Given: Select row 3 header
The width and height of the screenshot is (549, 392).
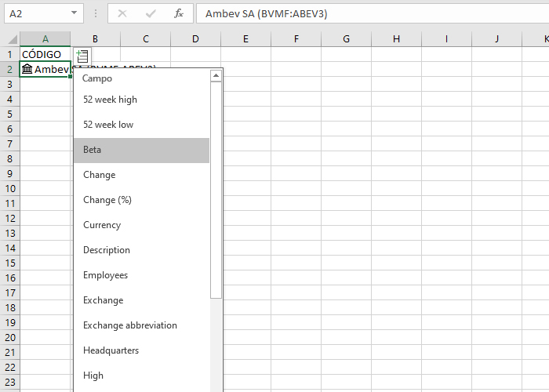Looking at the screenshot, I should (9, 85).
